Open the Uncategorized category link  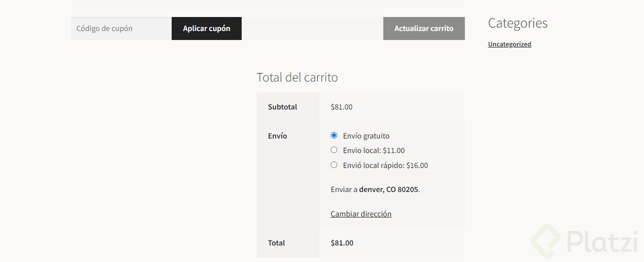(509, 44)
